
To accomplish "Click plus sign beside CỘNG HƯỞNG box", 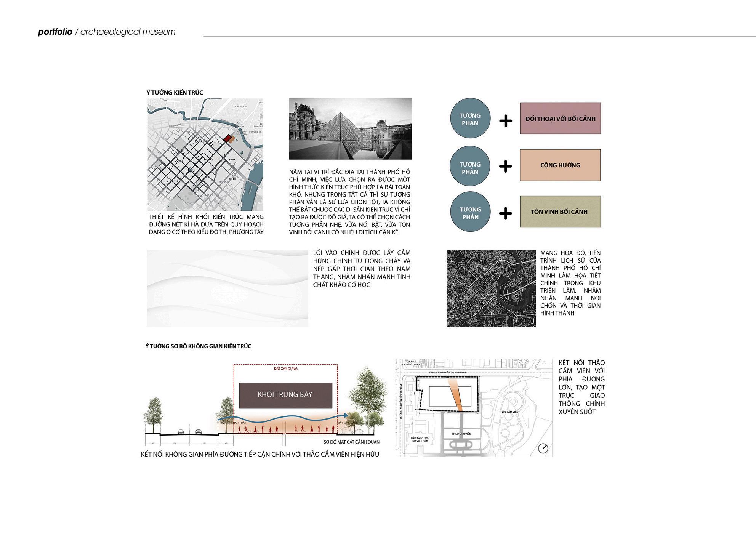I will point(505,166).
